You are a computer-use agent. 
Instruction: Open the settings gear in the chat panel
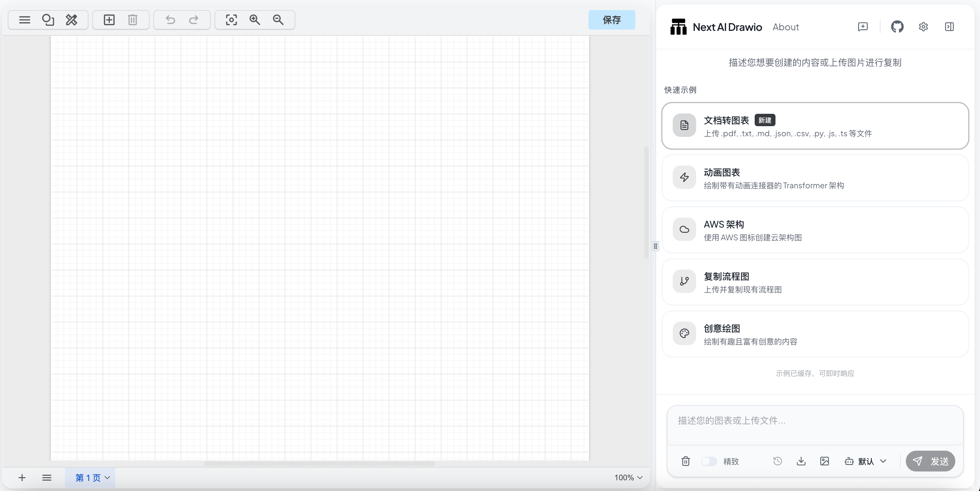click(923, 27)
